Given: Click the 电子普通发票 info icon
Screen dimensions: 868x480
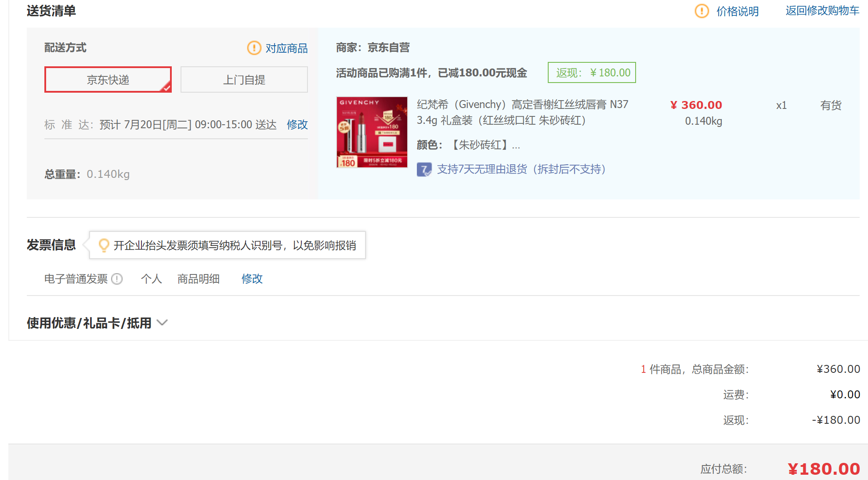Looking at the screenshot, I should click(117, 279).
